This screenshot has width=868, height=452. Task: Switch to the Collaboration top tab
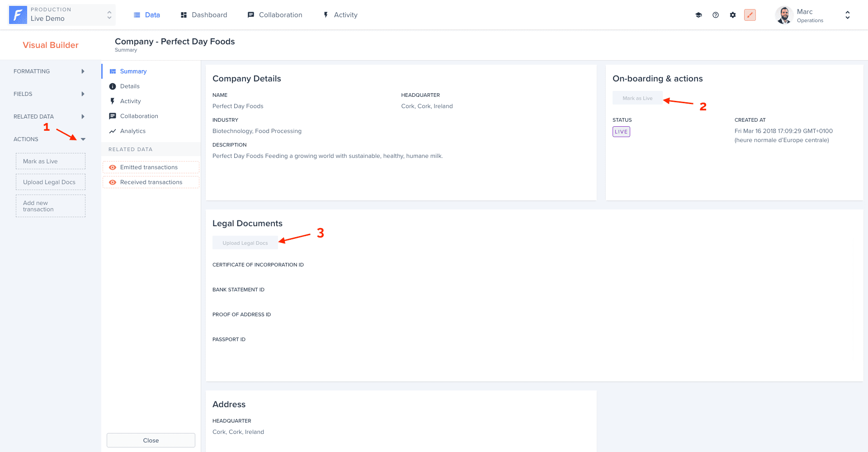tap(275, 15)
